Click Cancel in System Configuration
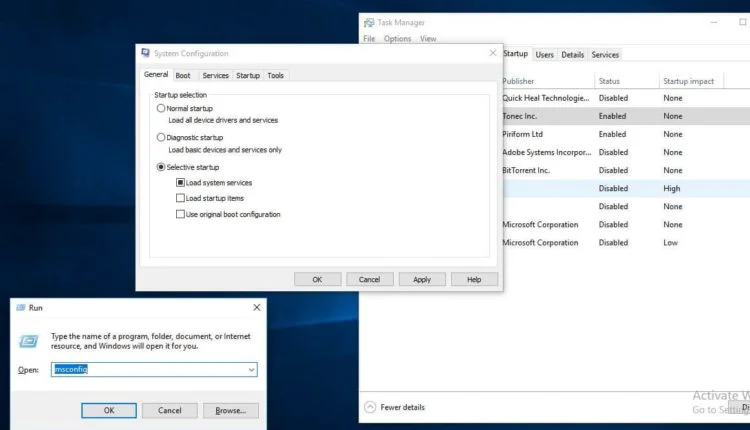The width and height of the screenshot is (750, 430). 370,279
